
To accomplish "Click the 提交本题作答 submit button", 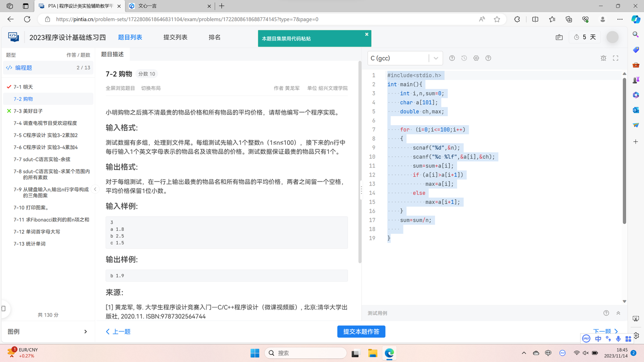I will (x=361, y=331).
